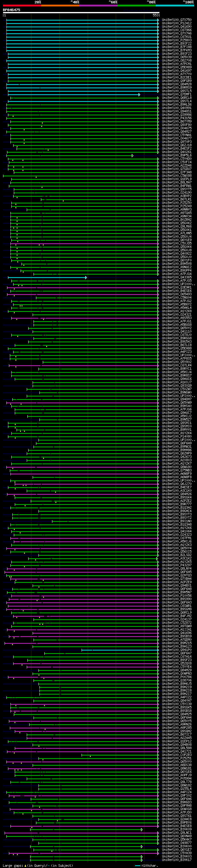Select label UniRef100_O65039
This screenshot has height=868, width=197.
pos(176,57)
